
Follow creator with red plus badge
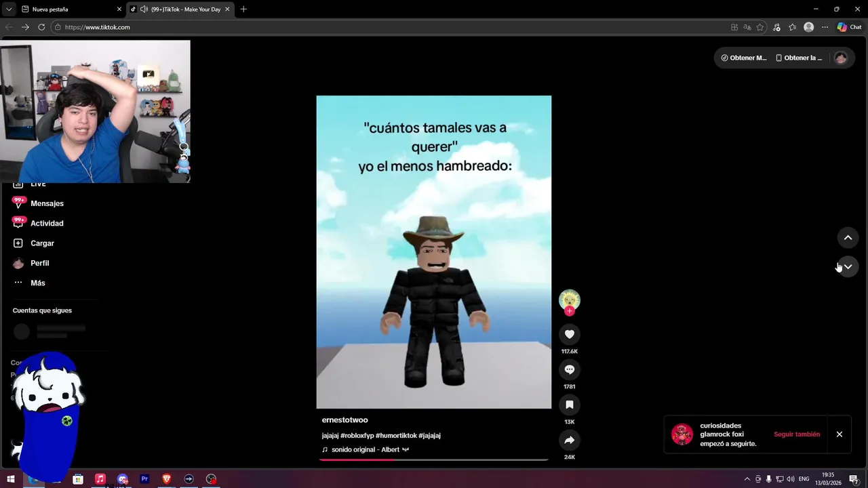tap(570, 311)
